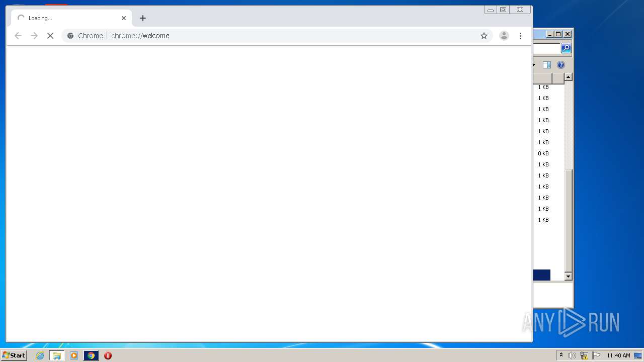View site info via the Chrome icon in the address bar
644x362 pixels.
tap(70, 36)
